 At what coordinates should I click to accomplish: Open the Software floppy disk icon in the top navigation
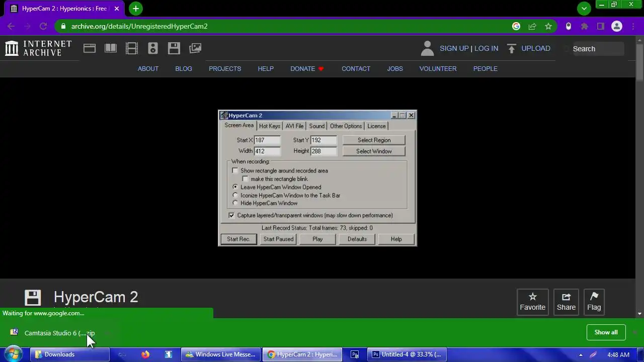coord(174,48)
